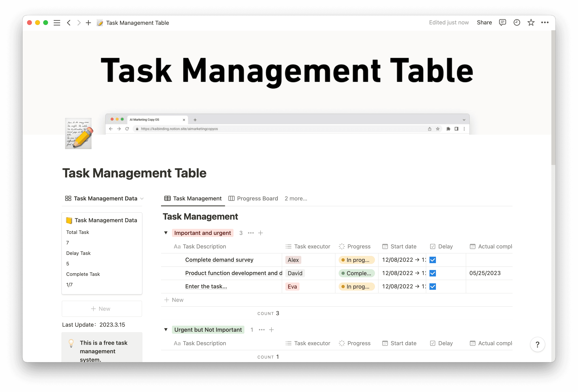Switch to the Progress Board tab
This screenshot has width=578, height=392.
253,198
